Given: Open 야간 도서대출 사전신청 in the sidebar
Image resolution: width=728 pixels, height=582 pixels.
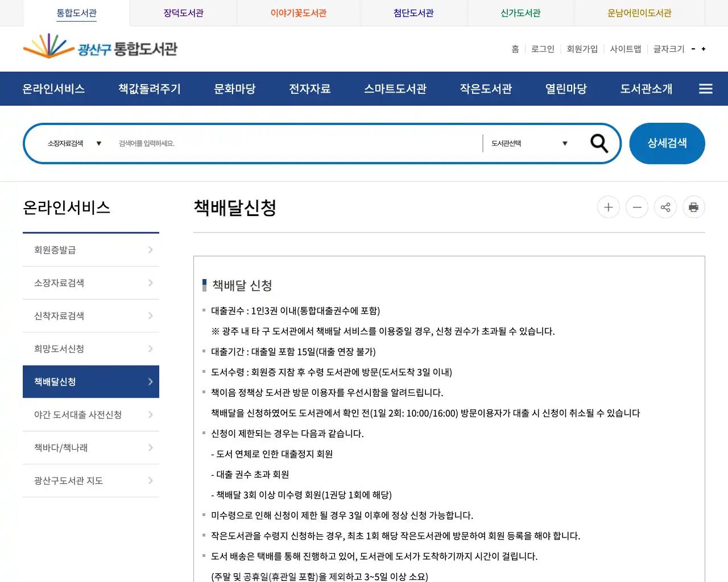Looking at the screenshot, I should [91, 415].
